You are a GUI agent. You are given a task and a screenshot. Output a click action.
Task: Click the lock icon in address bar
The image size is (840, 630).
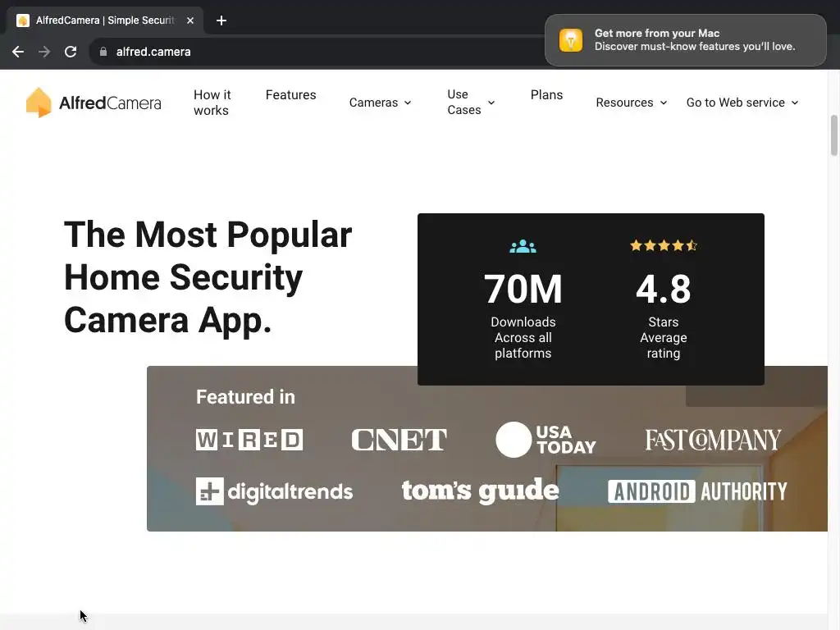coord(103,52)
